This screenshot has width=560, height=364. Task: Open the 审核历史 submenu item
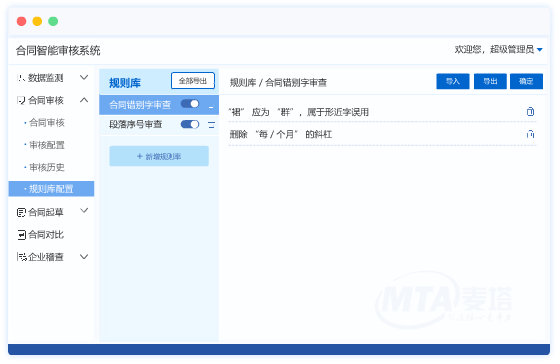(47, 167)
